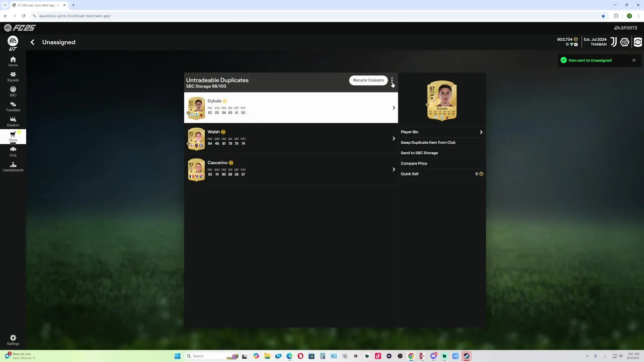Click the hexagonal badge icon in header
Screen dimensions: 644x362
pos(624,42)
